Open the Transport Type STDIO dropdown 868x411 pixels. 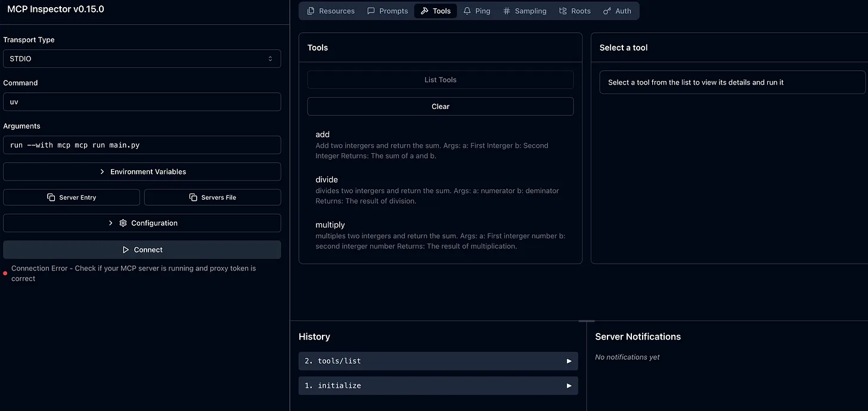142,59
